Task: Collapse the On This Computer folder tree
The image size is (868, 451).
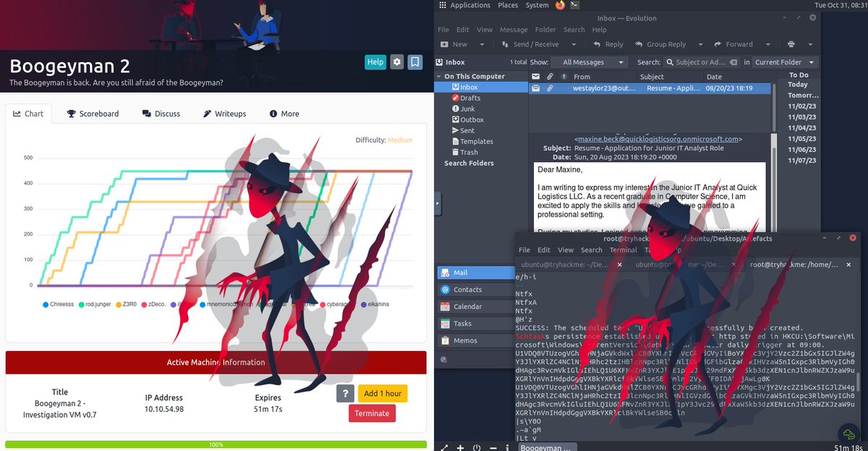Action: [x=439, y=76]
